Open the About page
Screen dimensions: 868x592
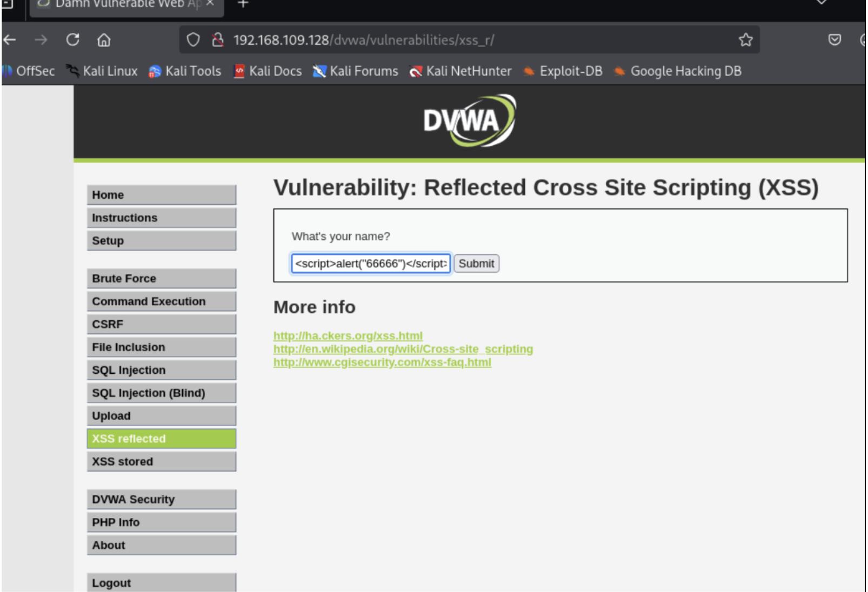point(162,546)
